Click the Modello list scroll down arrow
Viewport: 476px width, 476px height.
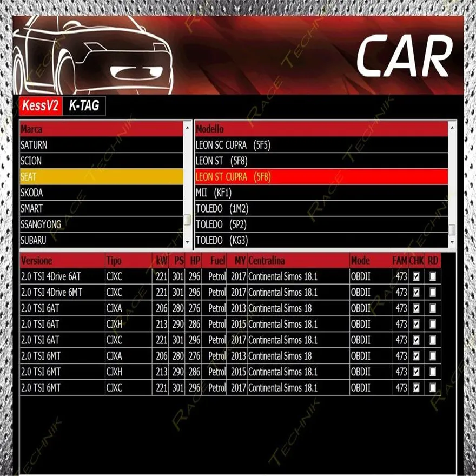point(452,242)
